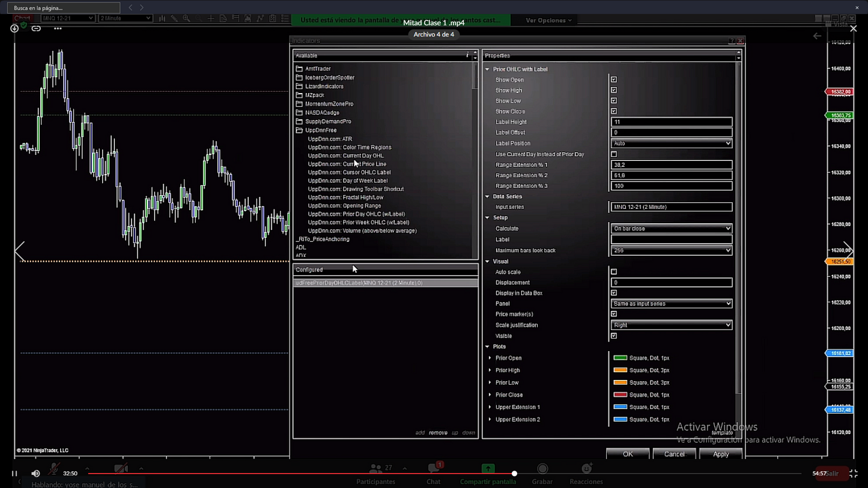This screenshot has height=488, width=868.
Task: Click the download icon in the video viewer
Action: (x=14, y=28)
